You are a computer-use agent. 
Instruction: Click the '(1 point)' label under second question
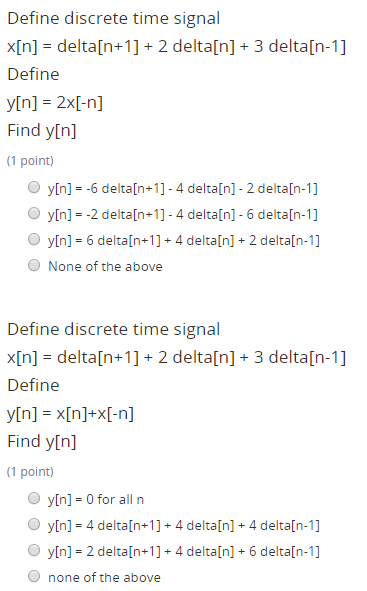30,472
